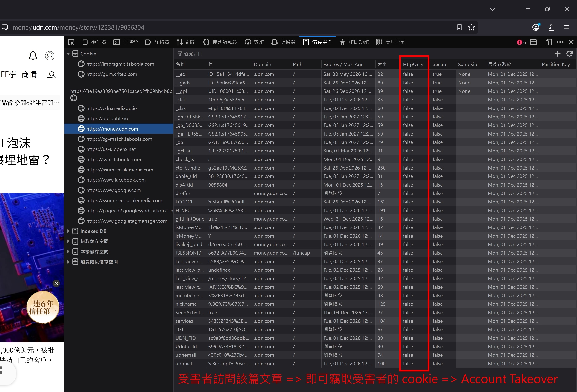Open the webpage search menu icon
Viewport: 577px width, 392px height.
51,74
